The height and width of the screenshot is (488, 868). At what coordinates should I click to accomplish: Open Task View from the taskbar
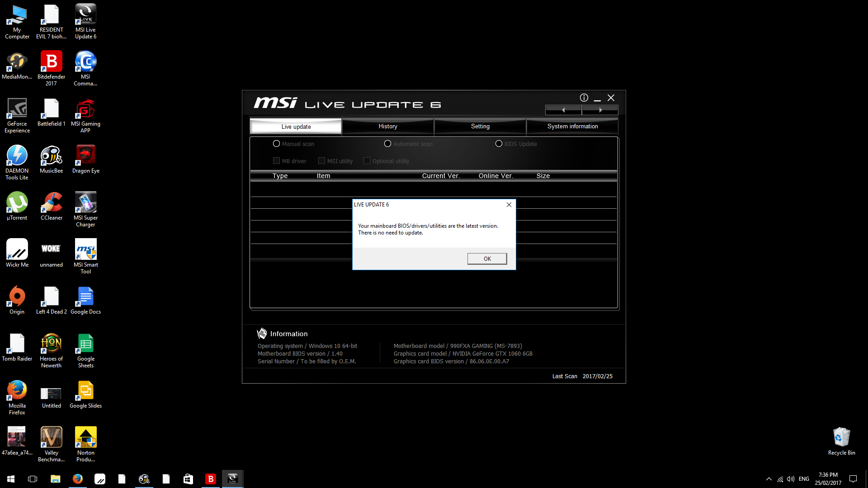[x=33, y=479]
